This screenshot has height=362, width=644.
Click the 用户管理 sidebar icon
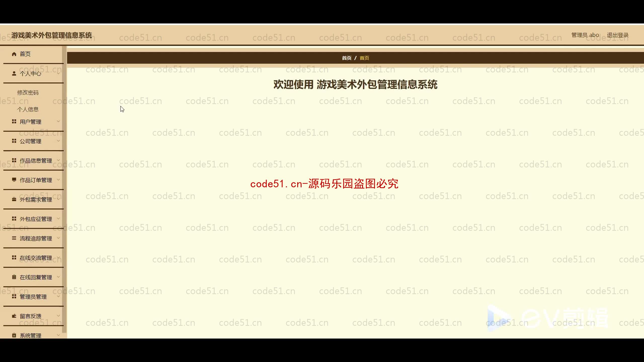pos(14,122)
